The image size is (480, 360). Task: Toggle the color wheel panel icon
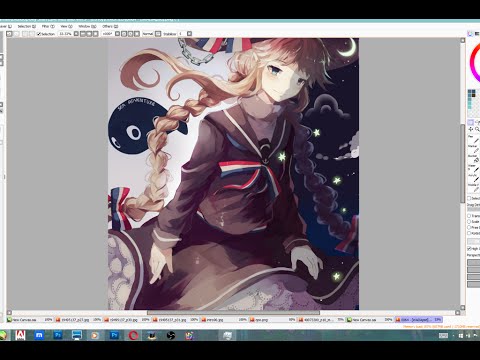(470, 34)
